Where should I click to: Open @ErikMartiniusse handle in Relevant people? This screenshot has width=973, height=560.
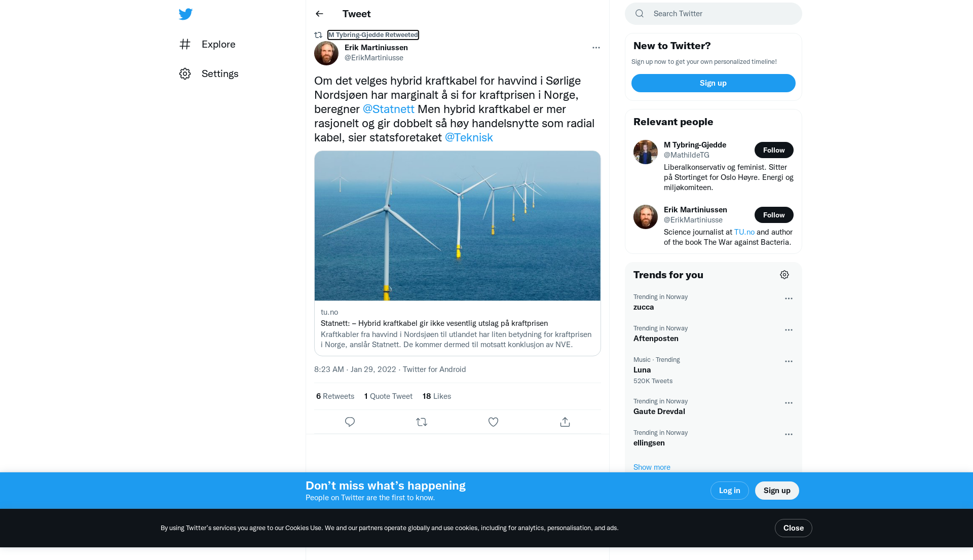(x=693, y=220)
